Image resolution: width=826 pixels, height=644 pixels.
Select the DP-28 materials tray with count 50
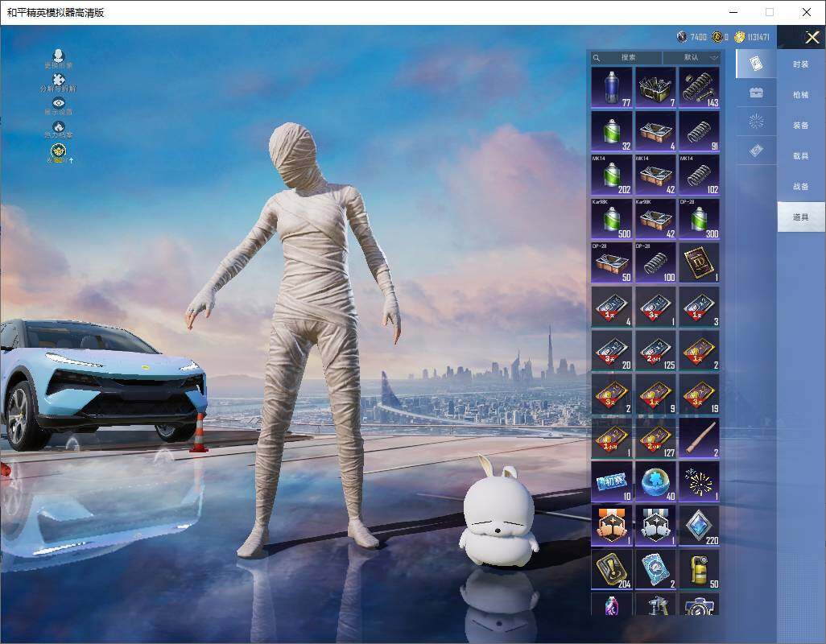(x=612, y=262)
